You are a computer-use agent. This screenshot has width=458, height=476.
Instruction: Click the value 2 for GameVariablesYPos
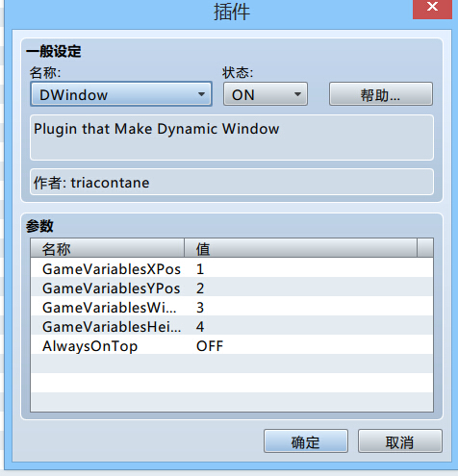(x=200, y=288)
